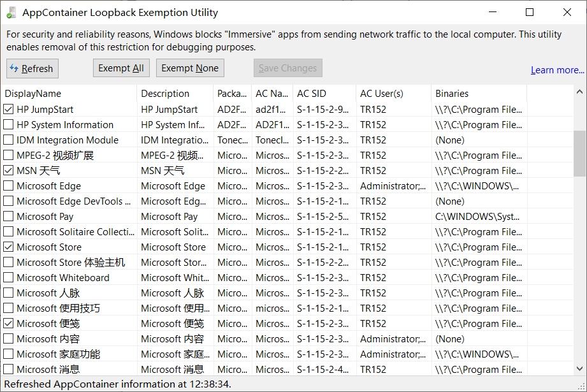This screenshot has height=392, width=587.
Task: Enable exemption for HP System Information
Action: coord(8,124)
